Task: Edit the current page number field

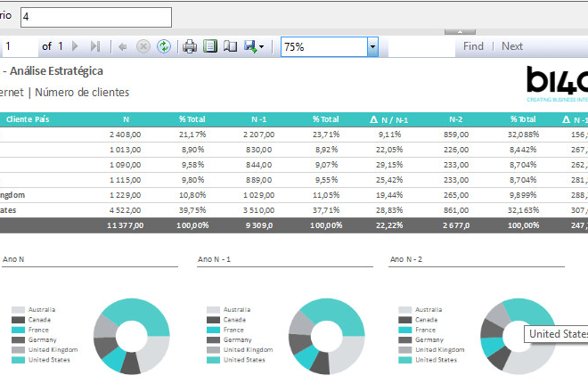Action: pyautogui.click(x=19, y=46)
